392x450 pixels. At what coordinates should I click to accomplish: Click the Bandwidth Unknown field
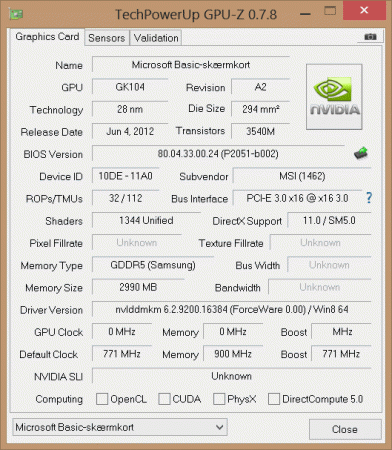pos(320,287)
